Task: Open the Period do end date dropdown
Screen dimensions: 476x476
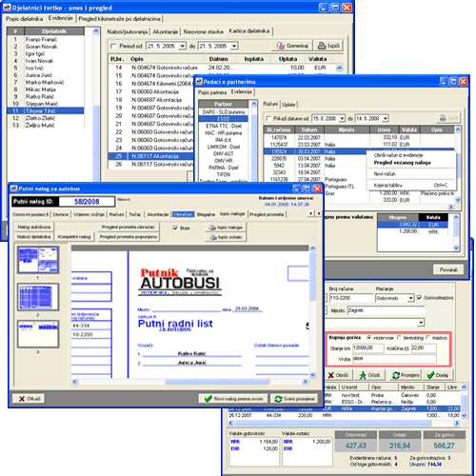Action: tap(234, 47)
